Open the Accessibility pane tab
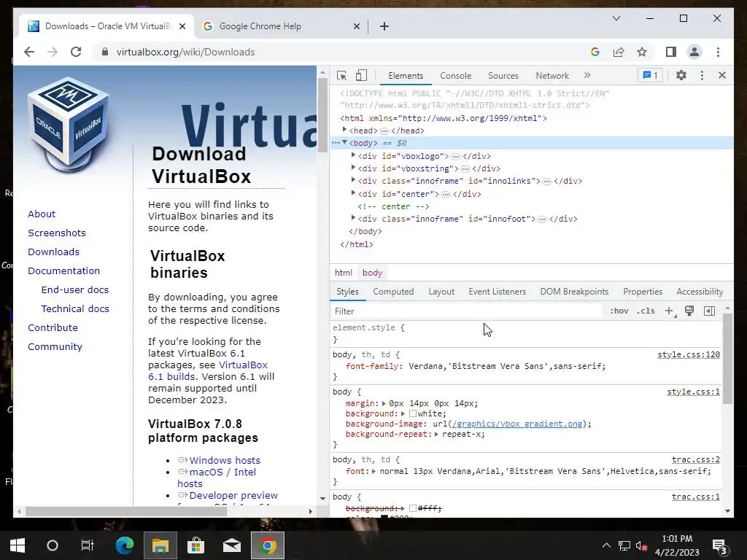The height and width of the screenshot is (560, 747). pos(700,292)
